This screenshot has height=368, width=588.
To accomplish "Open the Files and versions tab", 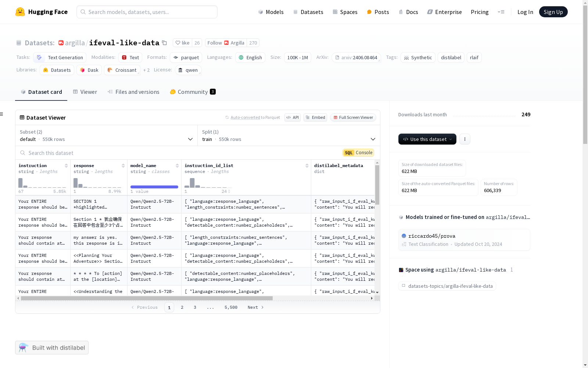I will coord(133,92).
